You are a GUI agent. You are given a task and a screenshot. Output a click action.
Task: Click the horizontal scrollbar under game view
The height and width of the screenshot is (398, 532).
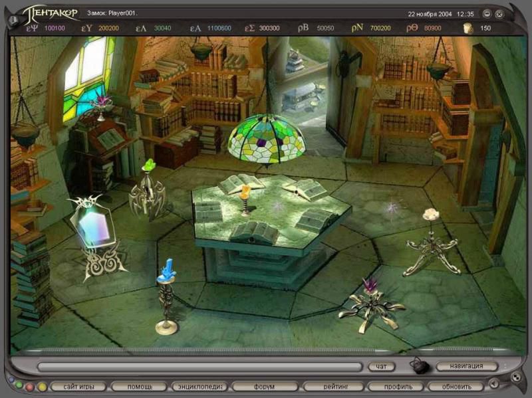266,349
